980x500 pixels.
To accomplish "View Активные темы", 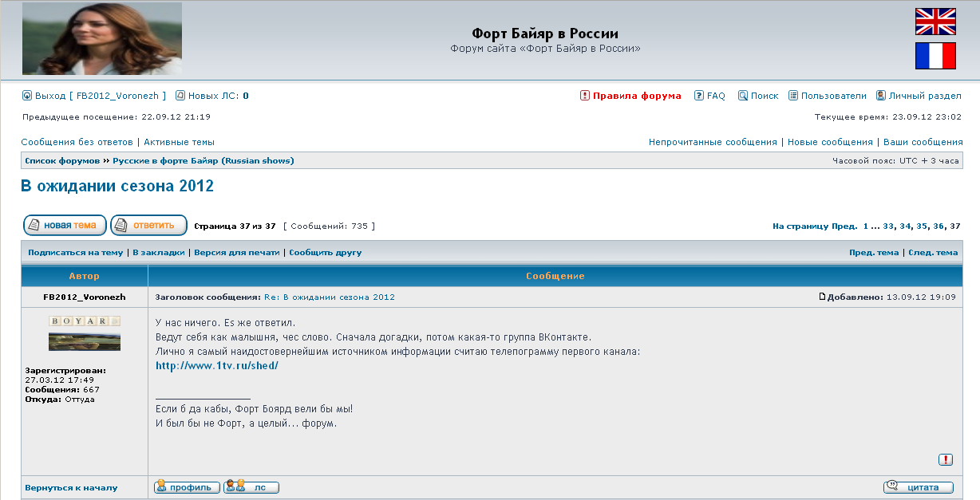I will click(x=179, y=142).
